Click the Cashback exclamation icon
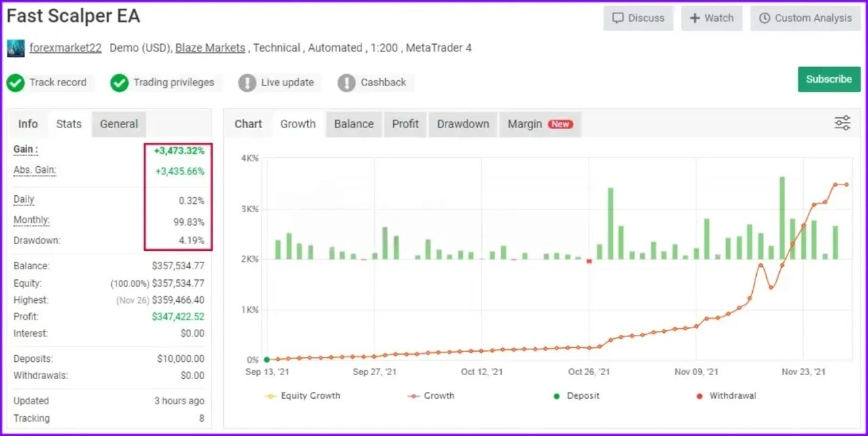This screenshot has width=868, height=436. point(347,83)
